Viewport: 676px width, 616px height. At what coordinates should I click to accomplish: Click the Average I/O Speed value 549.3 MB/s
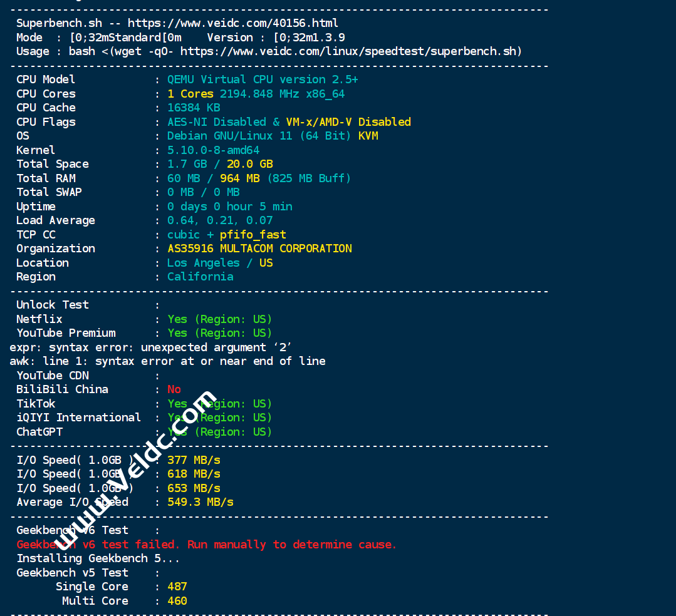pyautogui.click(x=200, y=502)
